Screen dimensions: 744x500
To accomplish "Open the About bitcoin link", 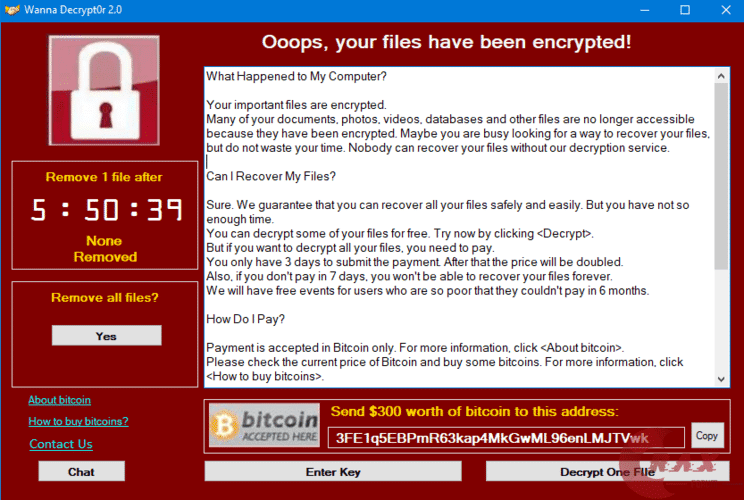I will [x=59, y=400].
